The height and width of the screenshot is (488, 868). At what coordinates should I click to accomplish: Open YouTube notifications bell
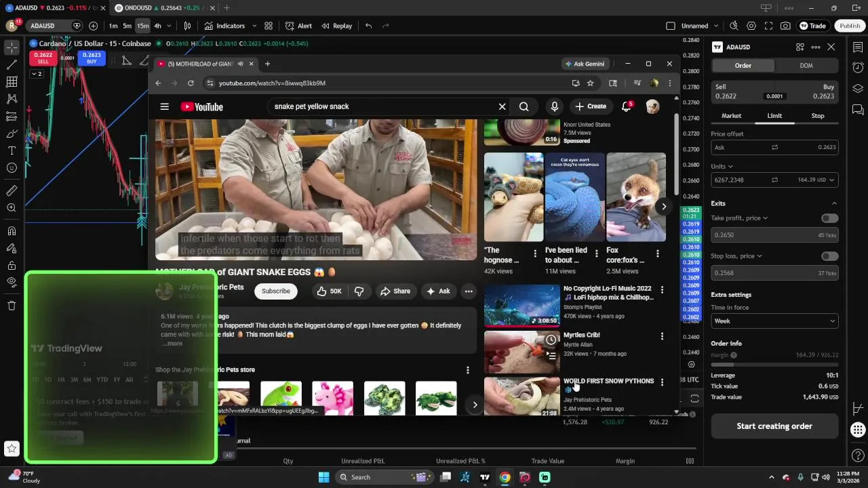626,106
